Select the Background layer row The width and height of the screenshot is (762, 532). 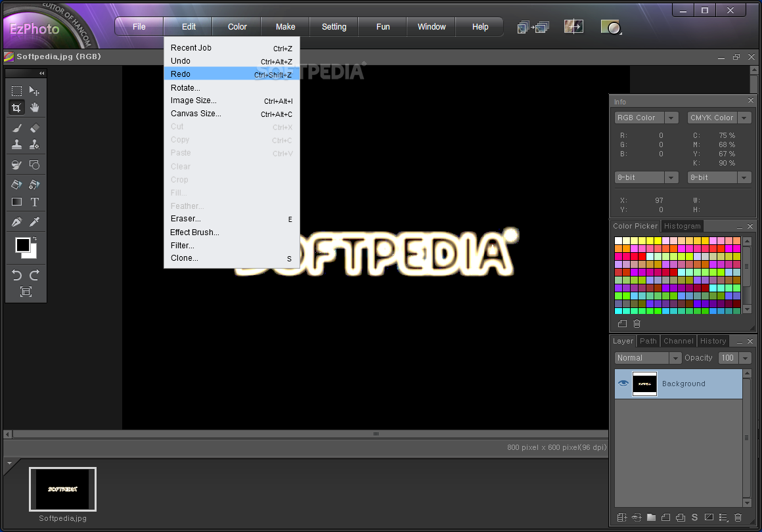[x=679, y=384]
